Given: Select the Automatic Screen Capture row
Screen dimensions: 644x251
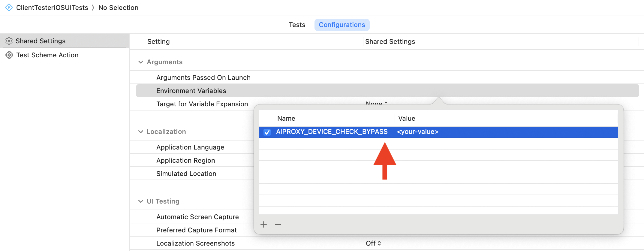Looking at the screenshot, I should [x=197, y=217].
